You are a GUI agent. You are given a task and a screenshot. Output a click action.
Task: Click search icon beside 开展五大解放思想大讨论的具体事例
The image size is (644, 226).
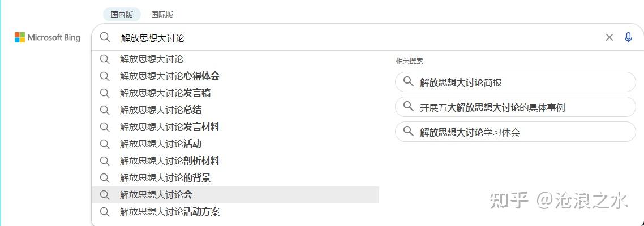tap(408, 107)
